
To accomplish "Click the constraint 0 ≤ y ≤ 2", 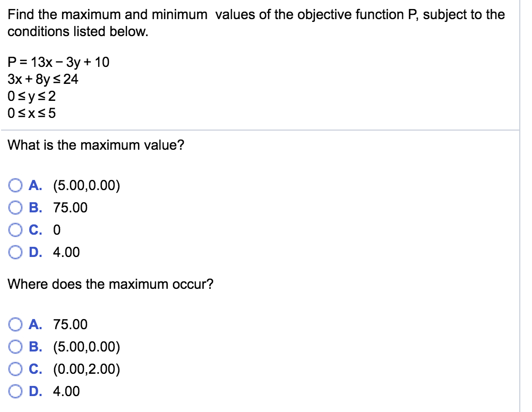I will (x=32, y=97).
